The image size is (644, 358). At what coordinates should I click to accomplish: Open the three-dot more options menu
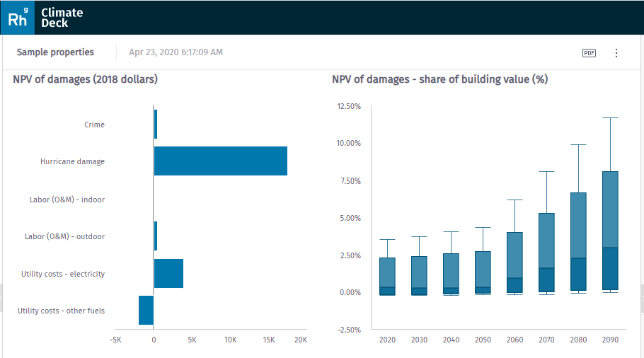tap(616, 53)
